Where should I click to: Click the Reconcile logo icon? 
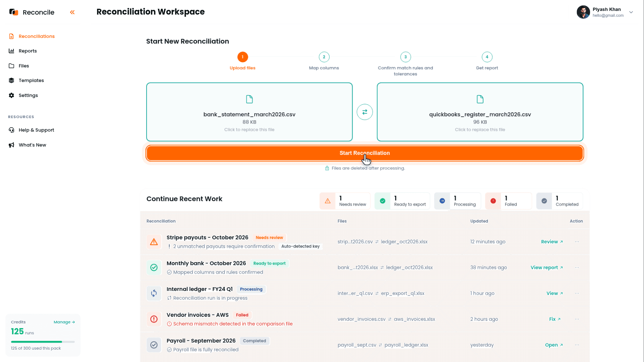click(x=13, y=12)
